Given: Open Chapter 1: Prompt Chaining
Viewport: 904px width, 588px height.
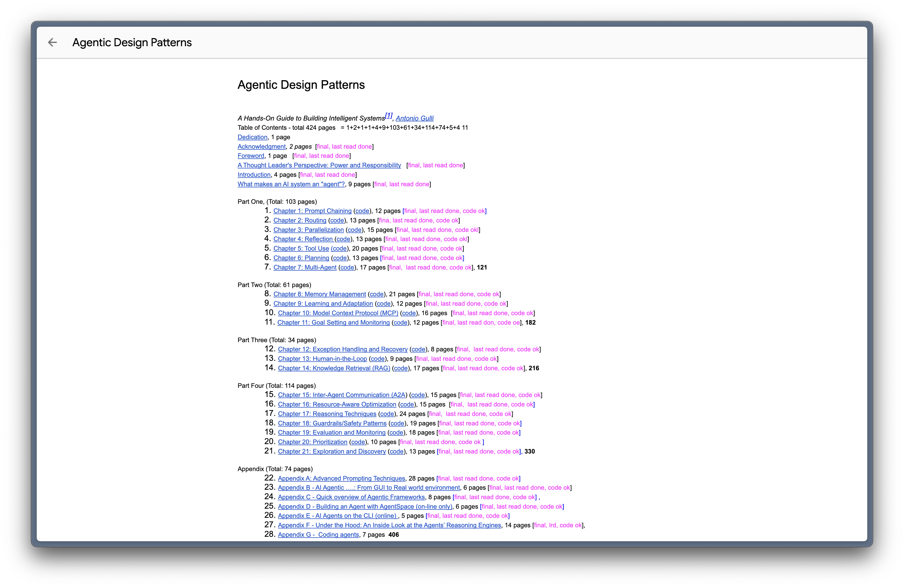Looking at the screenshot, I should click(312, 211).
